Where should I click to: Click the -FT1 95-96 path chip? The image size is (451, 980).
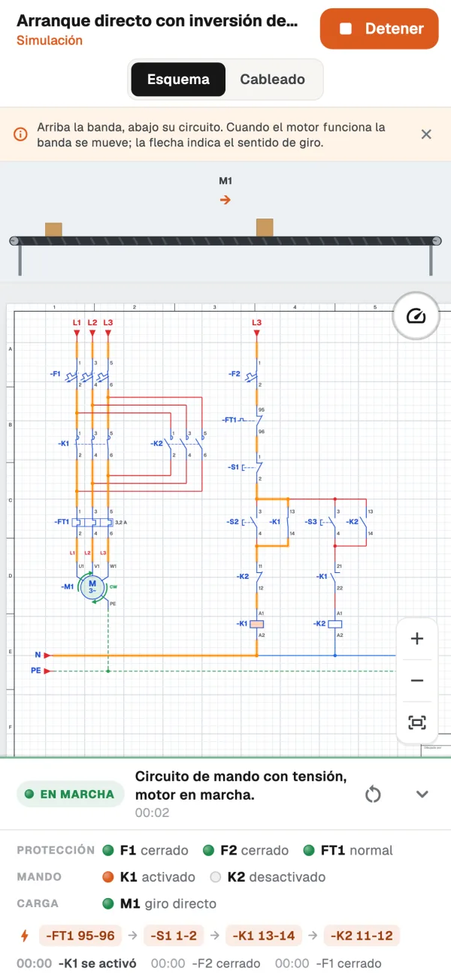(x=80, y=936)
